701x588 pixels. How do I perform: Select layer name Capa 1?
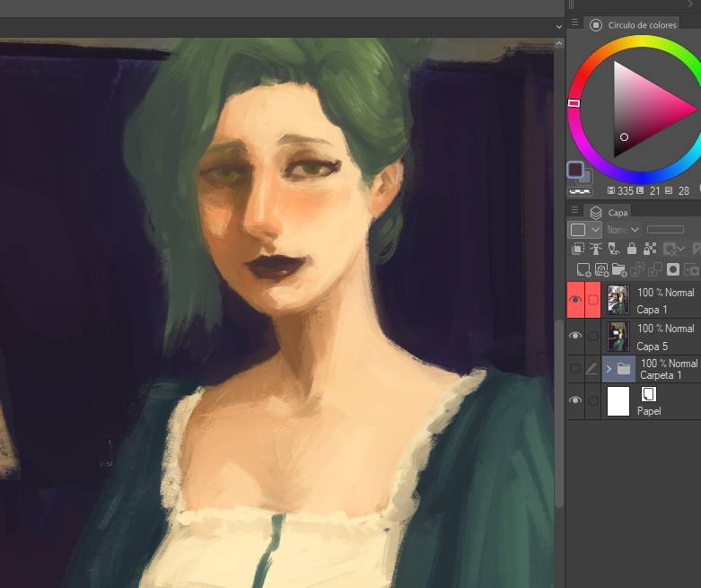(652, 310)
